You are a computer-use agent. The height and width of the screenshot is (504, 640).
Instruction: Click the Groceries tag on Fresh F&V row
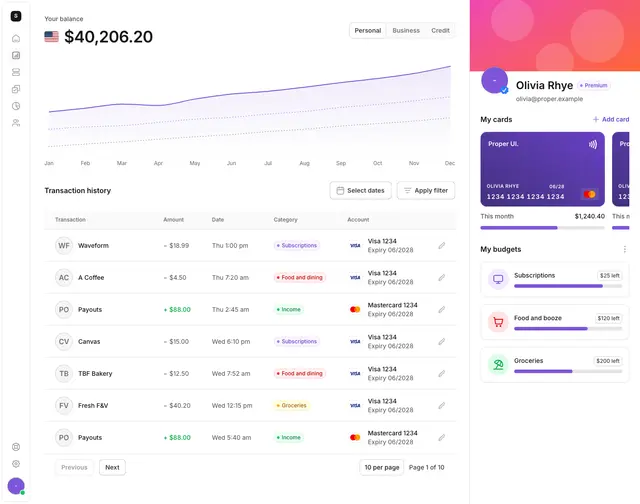[x=291, y=406]
